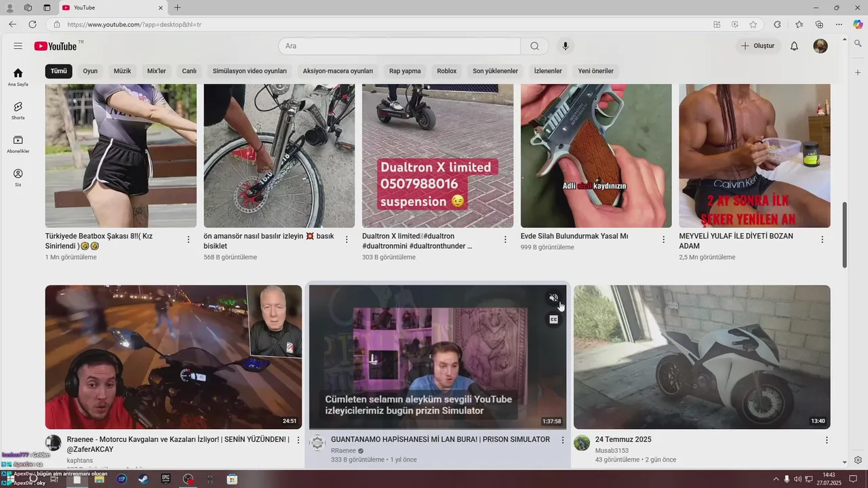Select Simülasyon video oyunları chip
This screenshot has width=868, height=488.
(x=250, y=71)
